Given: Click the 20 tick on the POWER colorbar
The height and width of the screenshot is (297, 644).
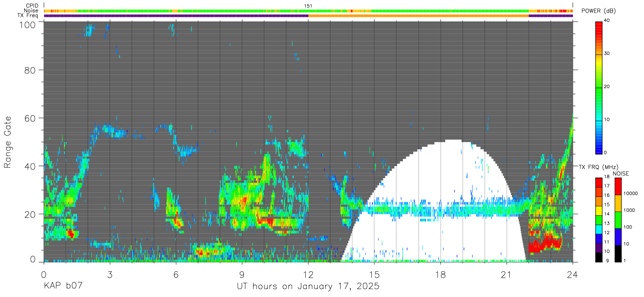Looking at the screenshot, I should pos(608,86).
